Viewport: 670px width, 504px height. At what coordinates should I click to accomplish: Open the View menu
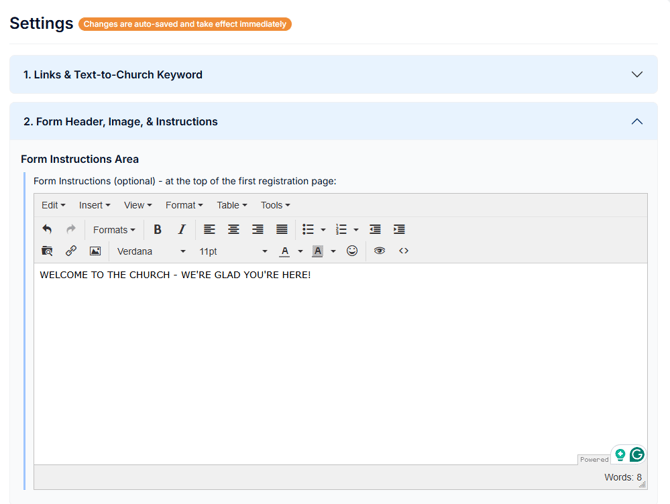click(138, 205)
